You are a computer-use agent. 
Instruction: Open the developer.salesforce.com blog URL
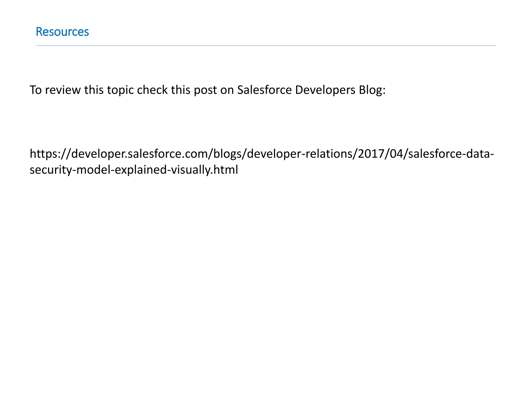click(x=262, y=162)
